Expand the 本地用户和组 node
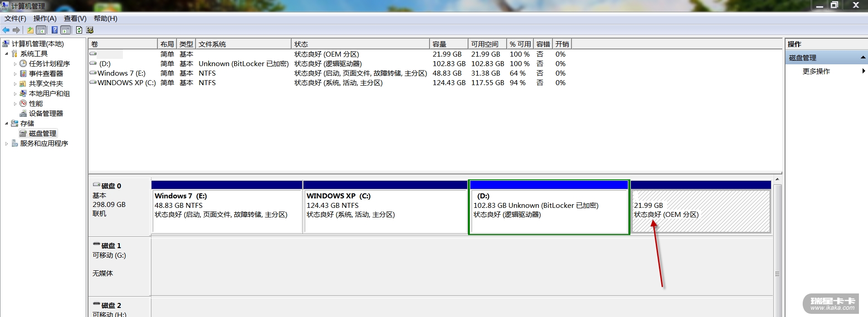The image size is (868, 317). pos(15,94)
